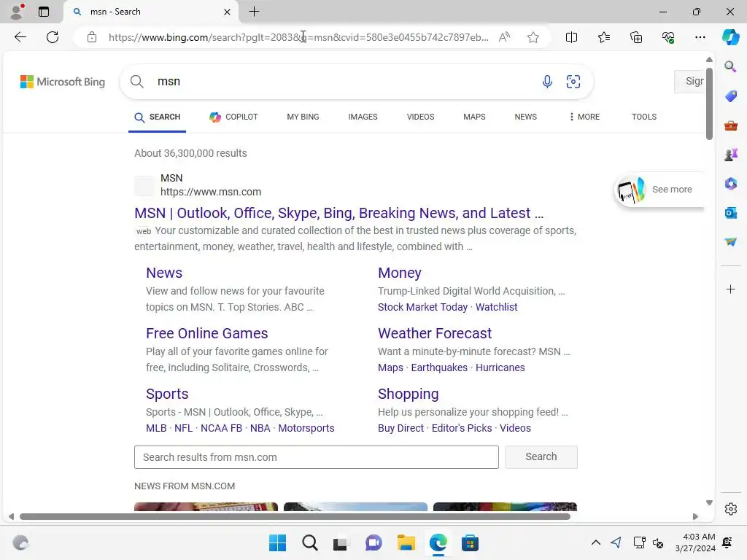
Task: Click the Microsoft Bing logo
Action: click(x=63, y=82)
